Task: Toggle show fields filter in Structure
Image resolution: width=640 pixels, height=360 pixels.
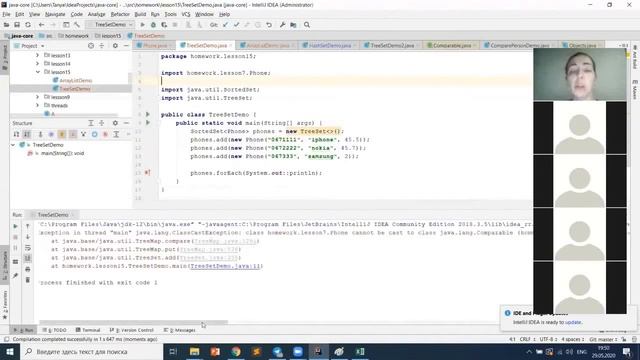Action: [62, 134]
